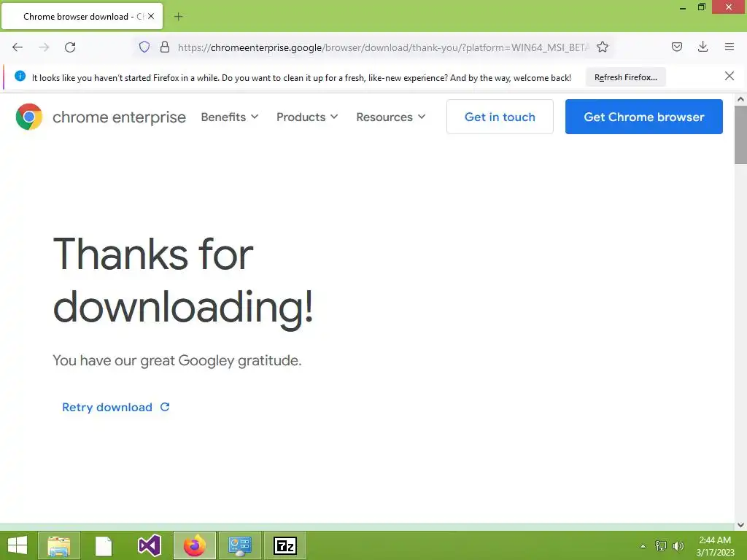Show hidden system tray icons
Screen dimensions: 747x560
pyautogui.click(x=643, y=546)
